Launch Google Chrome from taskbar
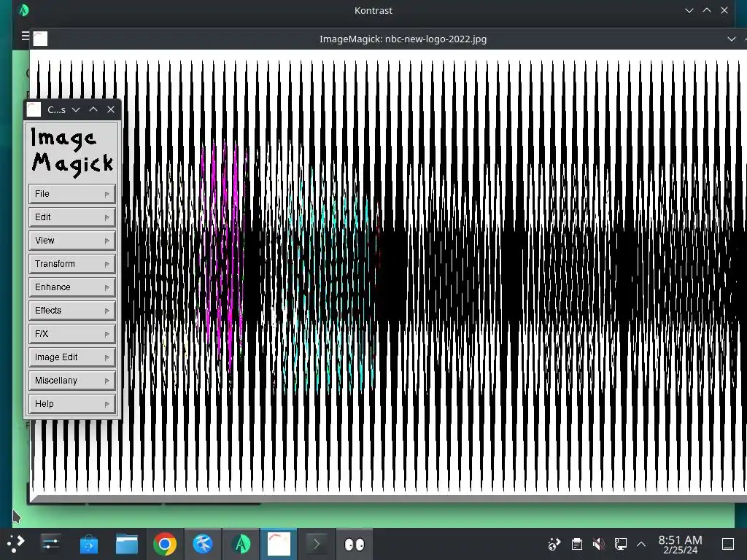The height and width of the screenshot is (560, 747). pos(165,544)
